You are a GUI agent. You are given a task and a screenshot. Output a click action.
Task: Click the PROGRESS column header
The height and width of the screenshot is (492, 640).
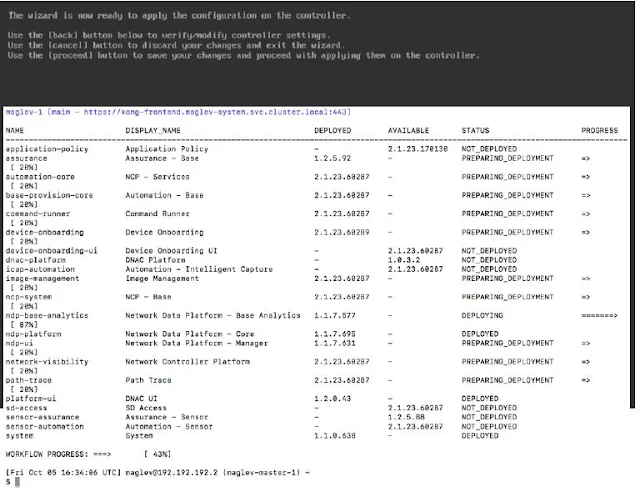599,131
